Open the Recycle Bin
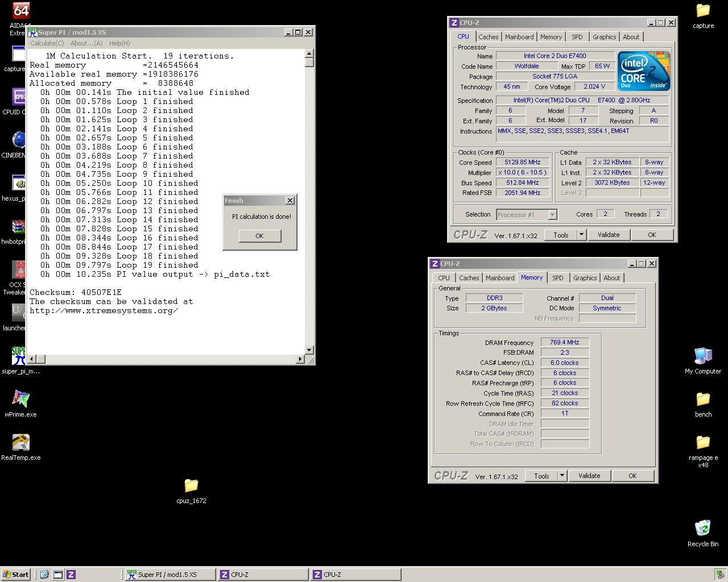 (x=703, y=529)
